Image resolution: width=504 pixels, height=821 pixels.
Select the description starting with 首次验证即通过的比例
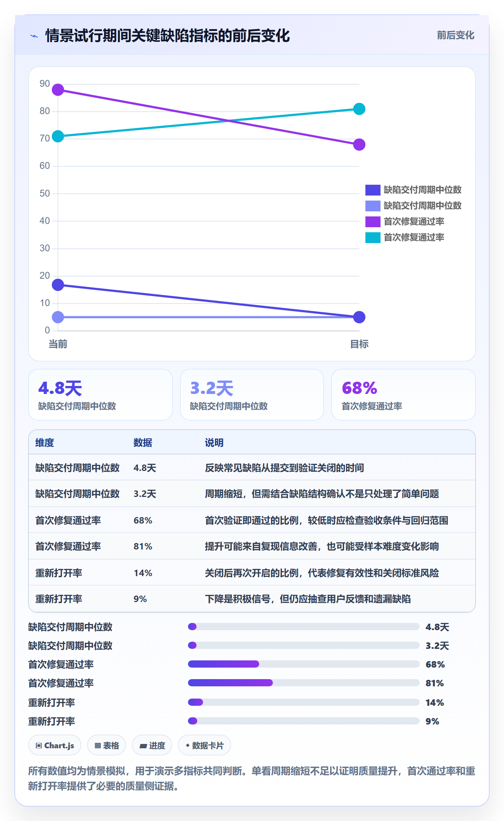pos(327,520)
